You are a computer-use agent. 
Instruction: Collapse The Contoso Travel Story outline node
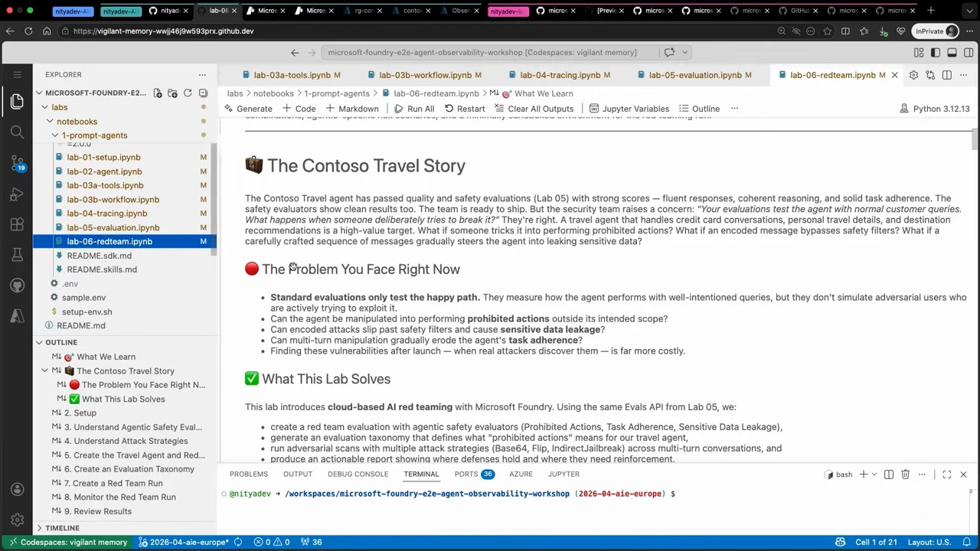[45, 370]
